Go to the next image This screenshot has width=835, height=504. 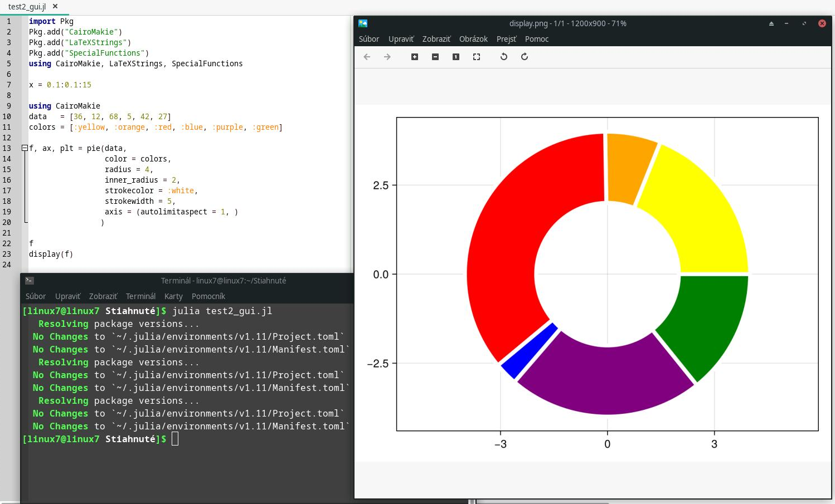tap(387, 57)
